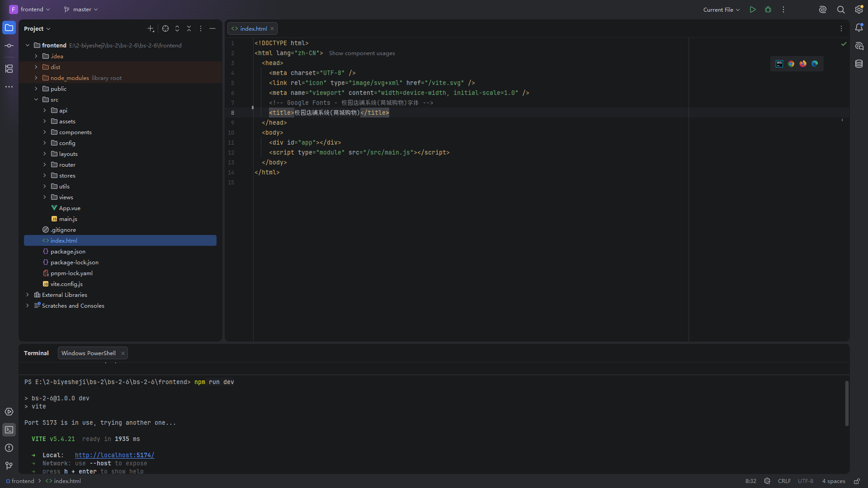Open App.vue in the project tree
Screen dimensions: 868x488
point(70,208)
